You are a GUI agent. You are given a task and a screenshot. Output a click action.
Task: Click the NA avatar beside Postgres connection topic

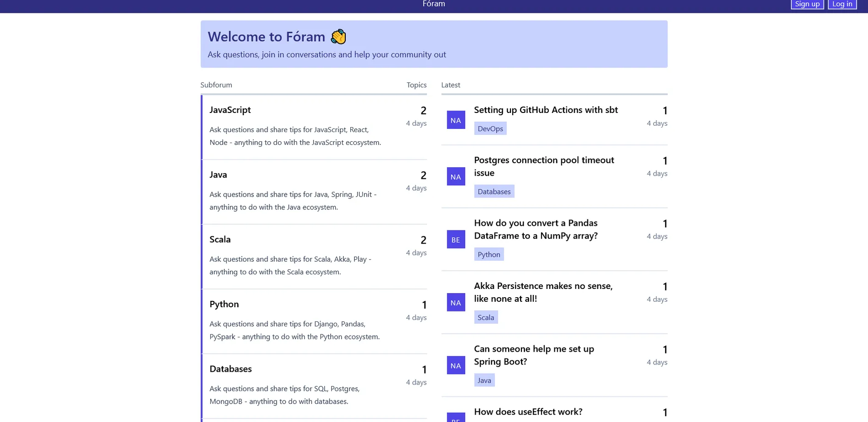[455, 176]
